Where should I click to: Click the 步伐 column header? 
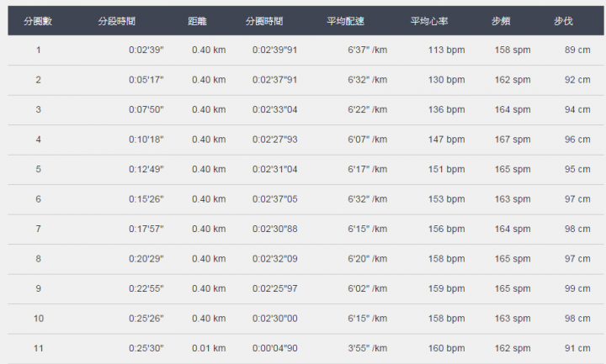[x=563, y=21]
